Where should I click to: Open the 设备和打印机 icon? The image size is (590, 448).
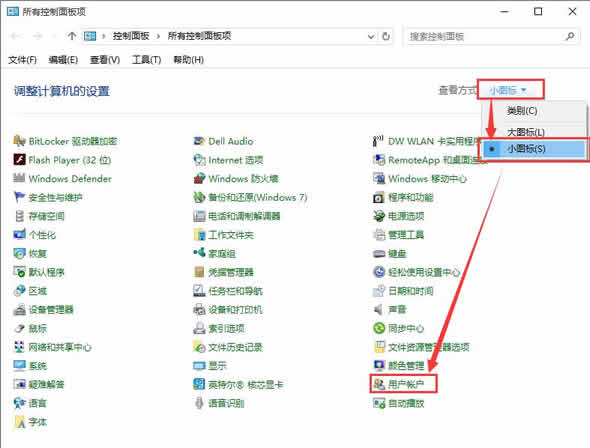coord(199,310)
